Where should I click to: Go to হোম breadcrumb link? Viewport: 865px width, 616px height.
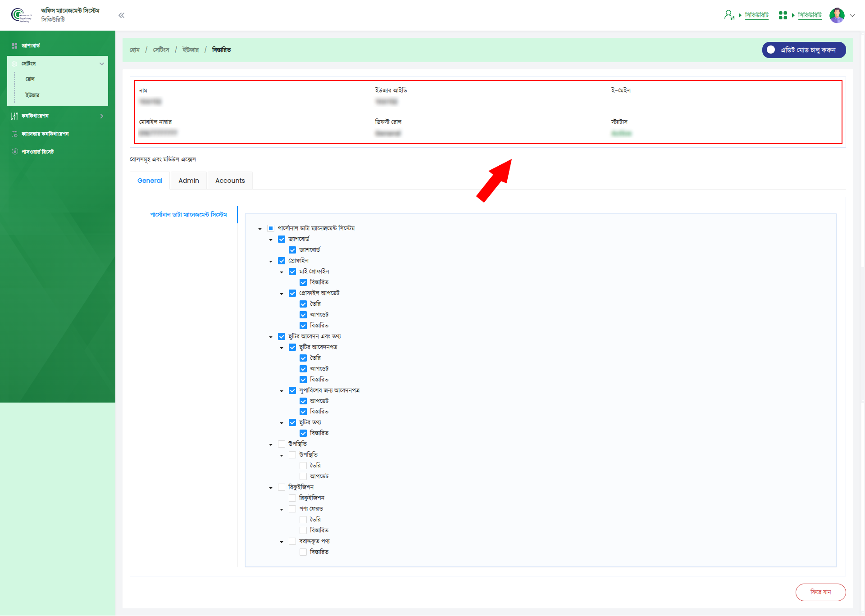click(x=135, y=50)
